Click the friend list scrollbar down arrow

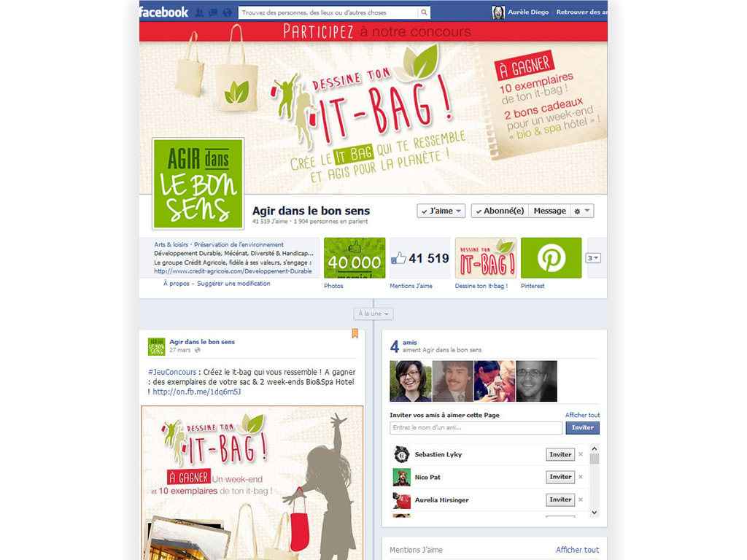pyautogui.click(x=594, y=513)
